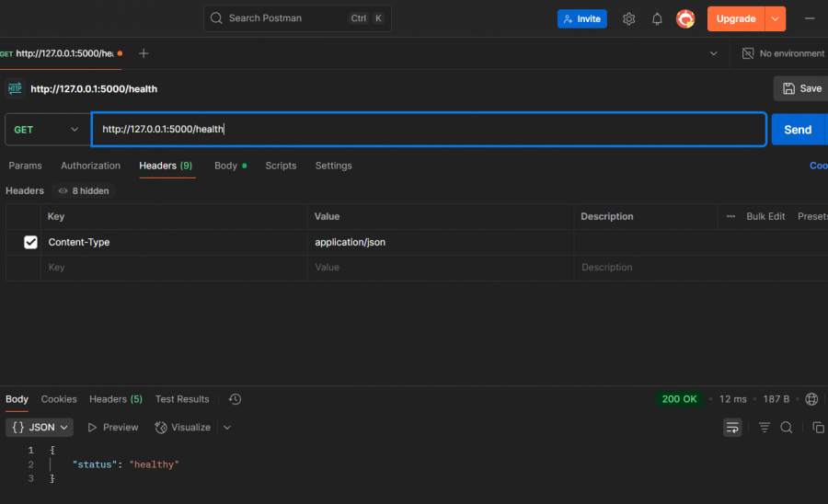Open the Postman settings gear

629,18
